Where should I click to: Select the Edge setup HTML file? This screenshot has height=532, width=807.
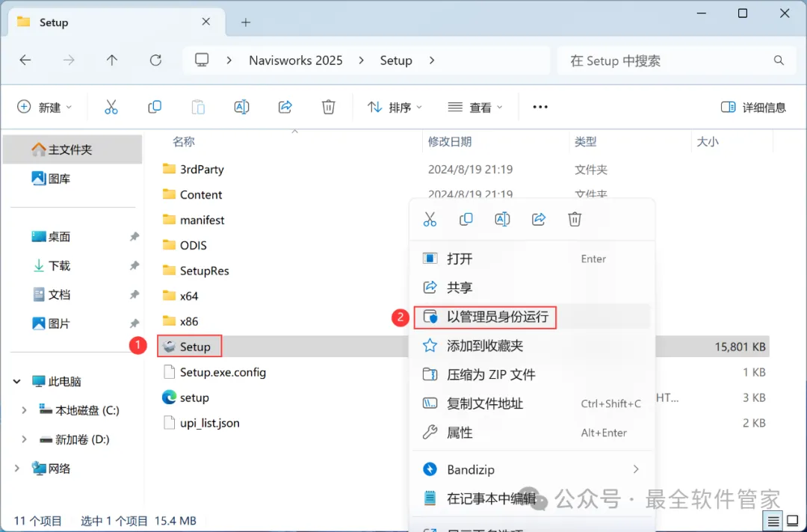pos(185,398)
